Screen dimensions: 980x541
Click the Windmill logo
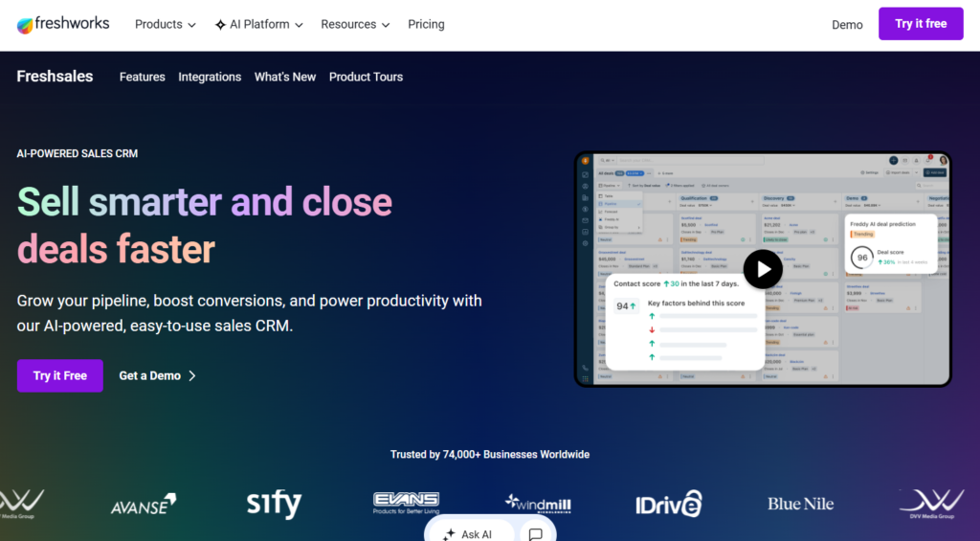[538, 504]
